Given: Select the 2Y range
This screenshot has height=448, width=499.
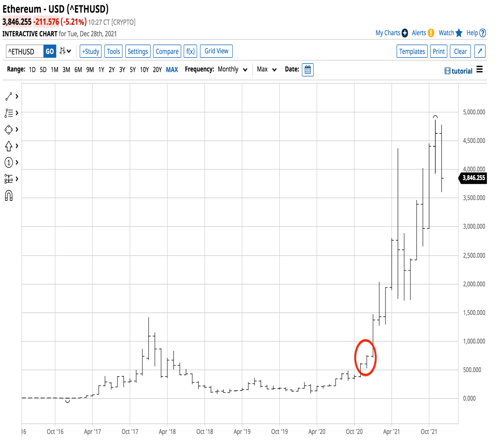Looking at the screenshot, I should [x=112, y=70].
